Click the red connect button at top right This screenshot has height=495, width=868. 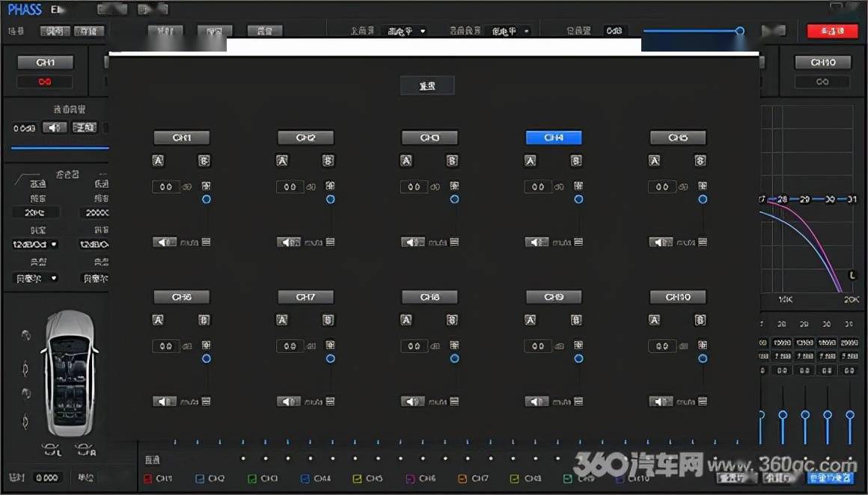(832, 31)
